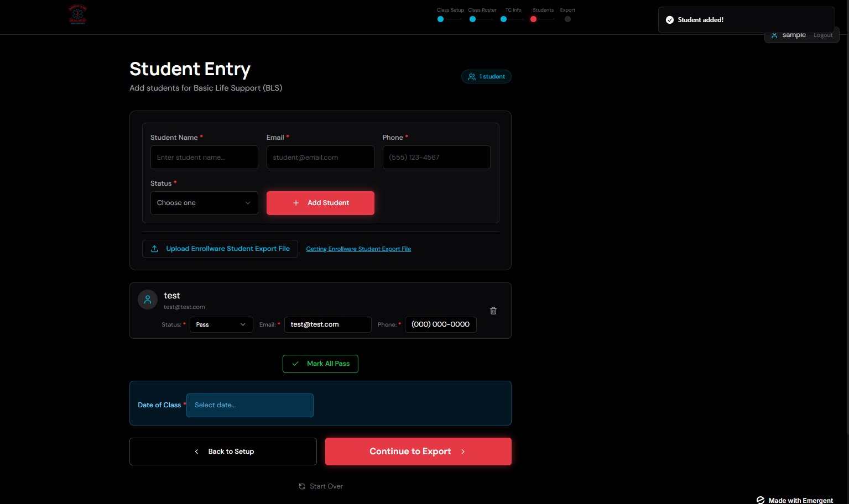
Task: Select the Export step dot
Action: (567, 19)
